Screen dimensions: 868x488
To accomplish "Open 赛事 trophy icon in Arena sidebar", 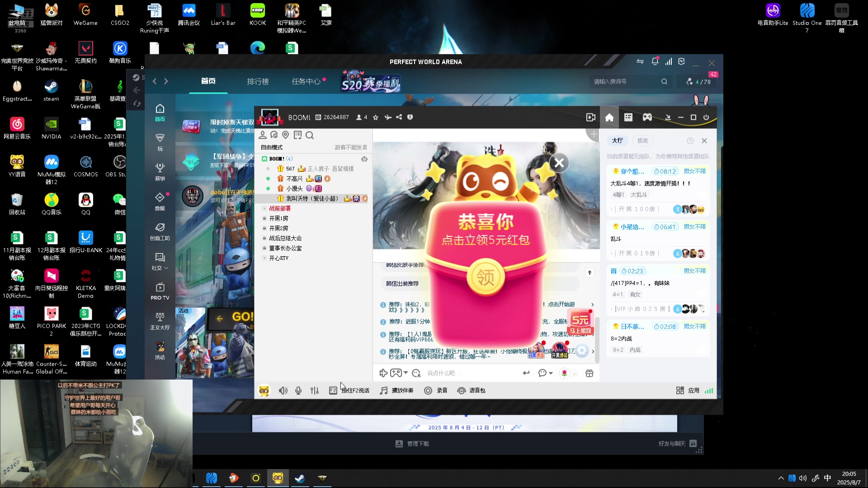I will 160,172.
